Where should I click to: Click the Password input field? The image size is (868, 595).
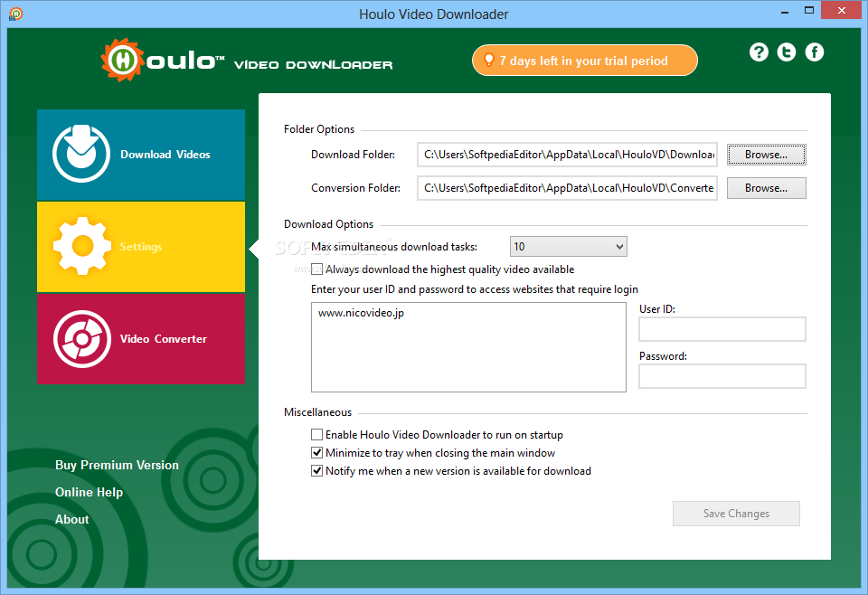click(x=722, y=376)
